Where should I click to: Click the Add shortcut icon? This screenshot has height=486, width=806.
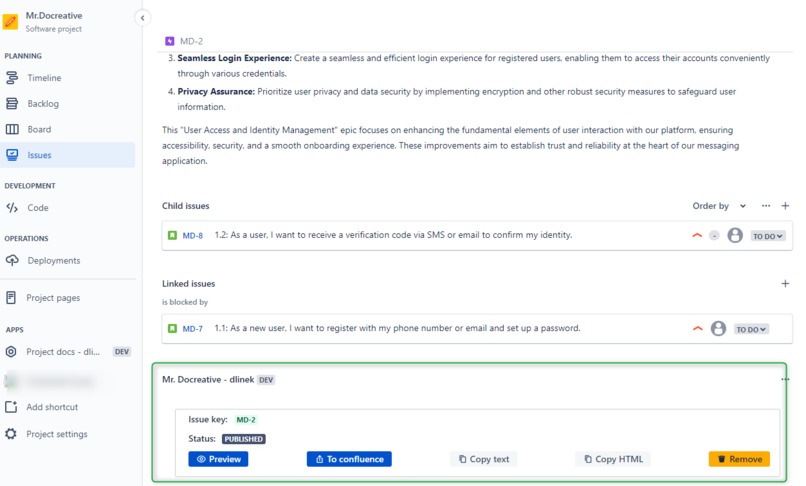coord(11,407)
